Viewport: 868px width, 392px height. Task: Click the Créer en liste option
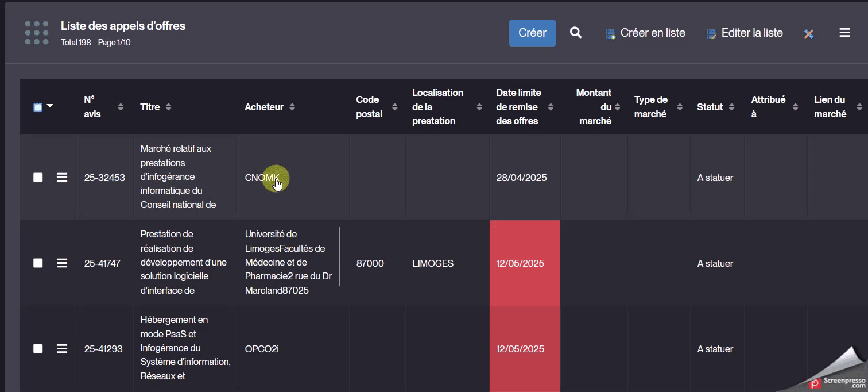(x=645, y=33)
